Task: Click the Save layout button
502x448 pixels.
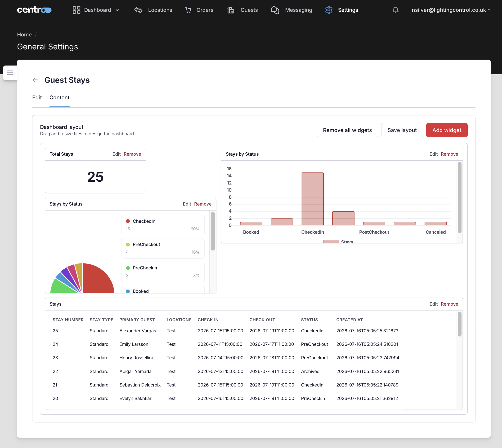Action: point(402,130)
